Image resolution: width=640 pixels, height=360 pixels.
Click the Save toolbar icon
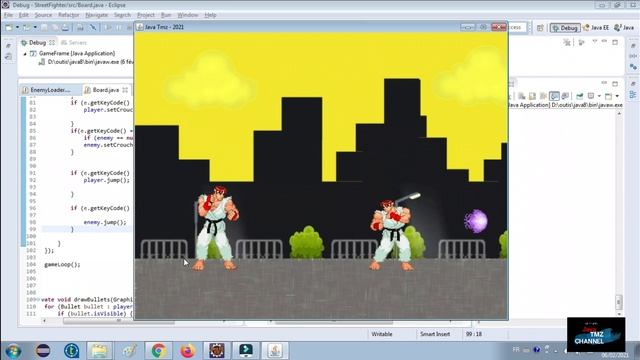tap(44, 27)
